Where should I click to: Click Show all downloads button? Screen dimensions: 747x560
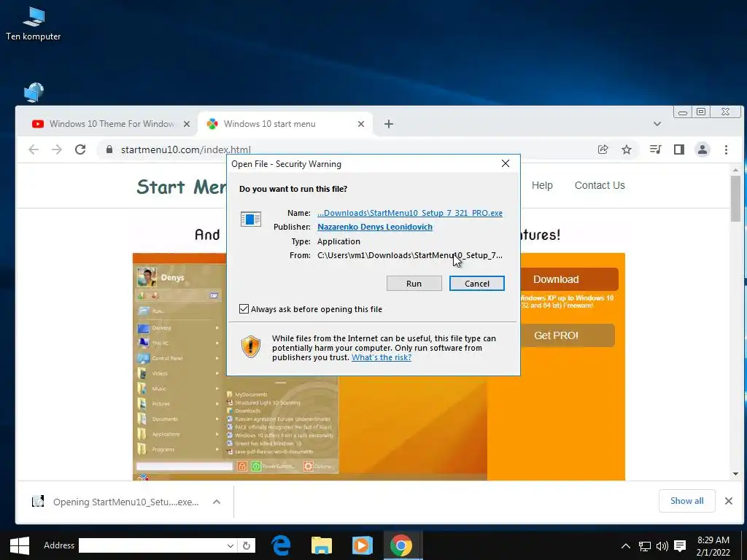(x=686, y=501)
